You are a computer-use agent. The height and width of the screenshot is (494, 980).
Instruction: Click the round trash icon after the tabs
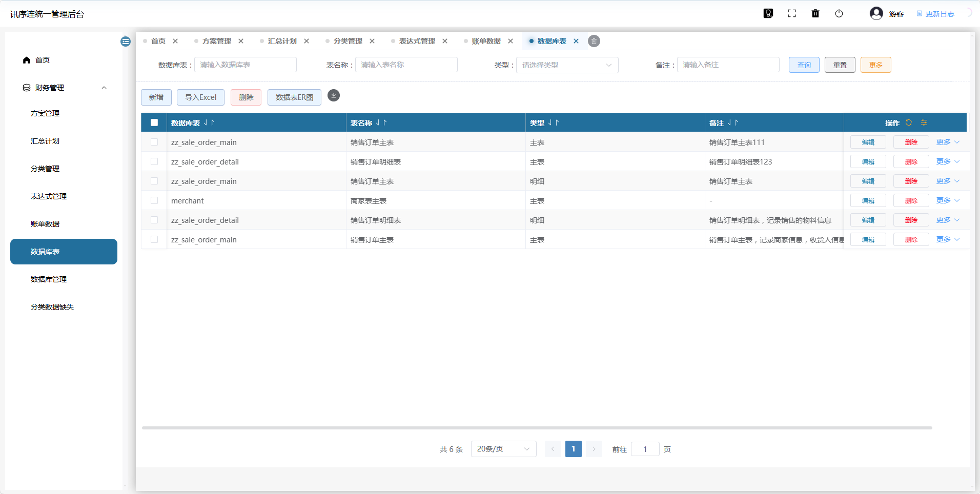tap(594, 41)
